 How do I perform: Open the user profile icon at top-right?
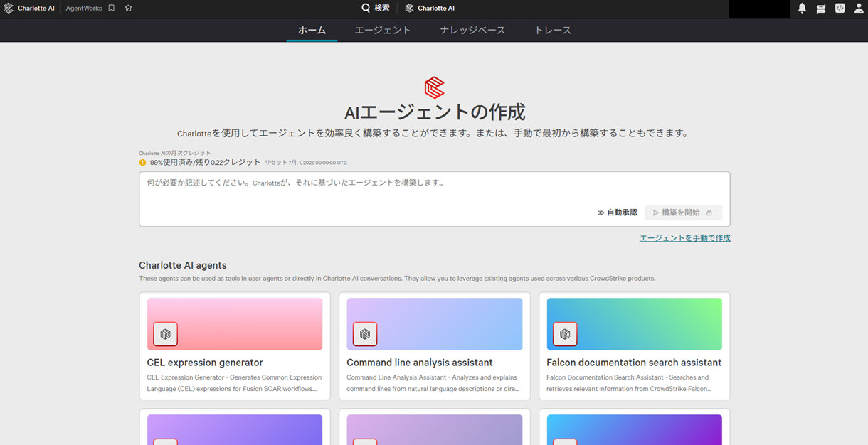859,9
